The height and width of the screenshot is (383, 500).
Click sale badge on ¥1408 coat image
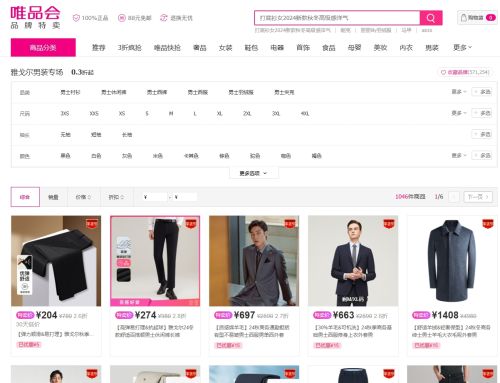[x=488, y=224]
